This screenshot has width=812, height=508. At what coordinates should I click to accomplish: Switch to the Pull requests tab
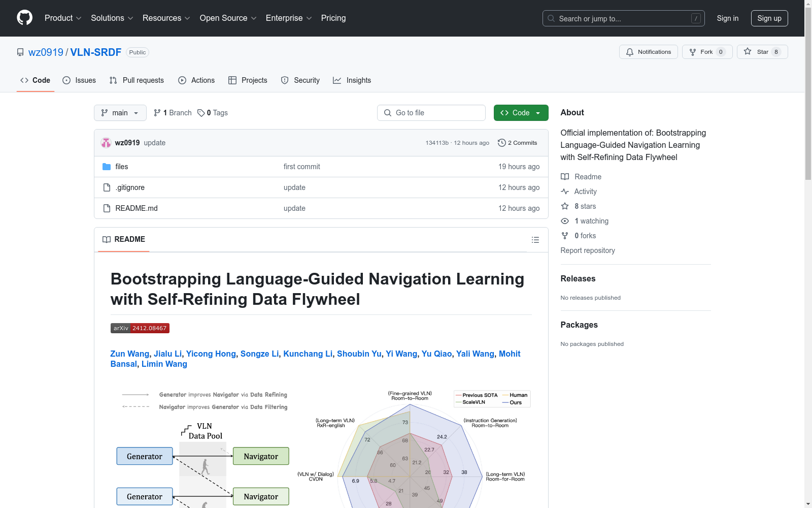[x=137, y=80]
